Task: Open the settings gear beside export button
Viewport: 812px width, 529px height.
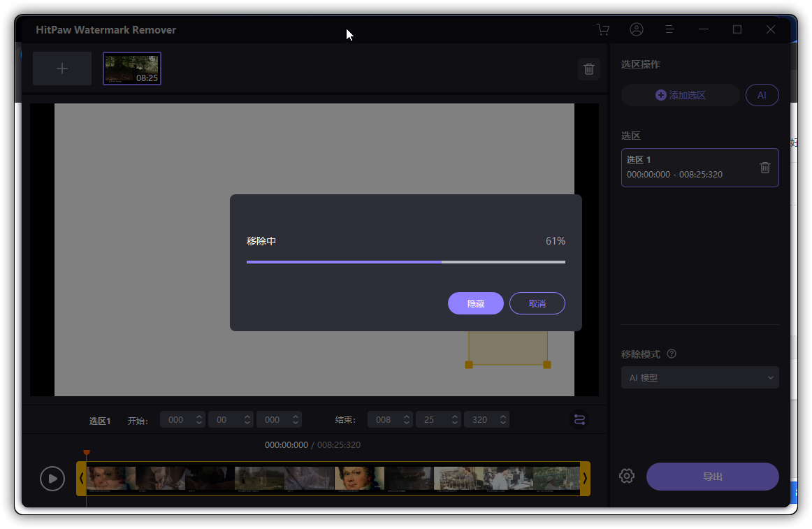Action: point(627,477)
